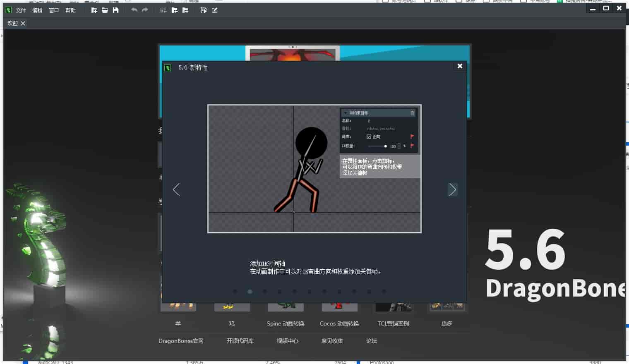Open the 视频中心 link
This screenshot has width=629, height=364.
[286, 340]
